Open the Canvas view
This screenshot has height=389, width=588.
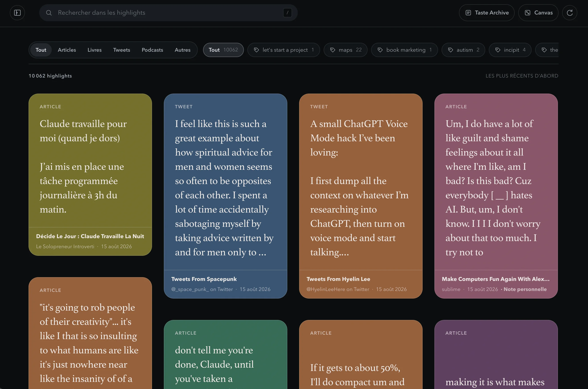(538, 13)
